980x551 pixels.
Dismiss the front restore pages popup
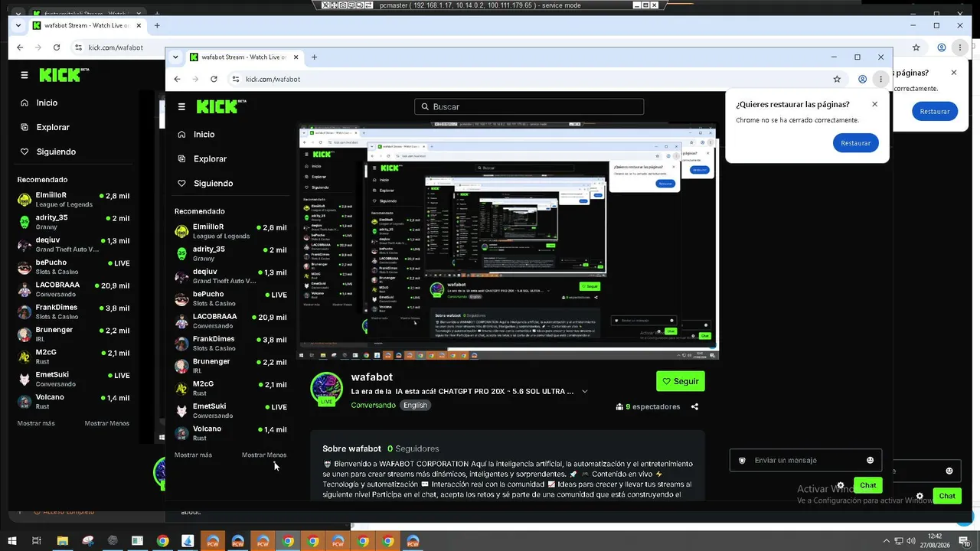(x=874, y=104)
